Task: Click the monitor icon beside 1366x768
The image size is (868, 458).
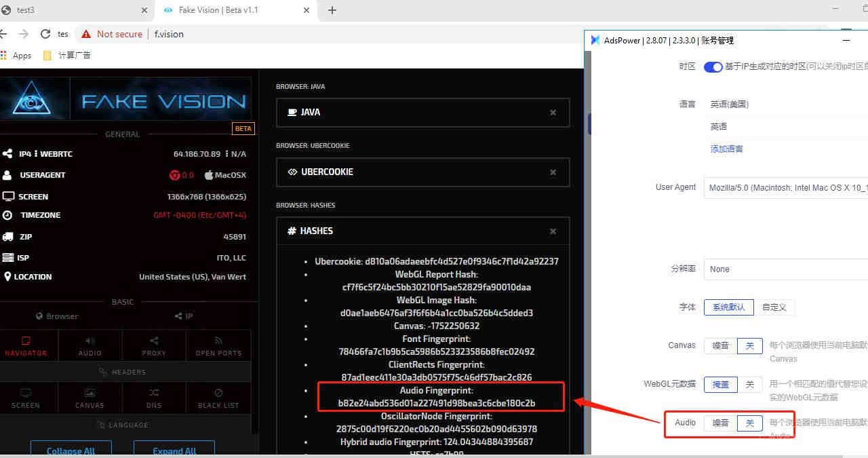Action: point(8,197)
